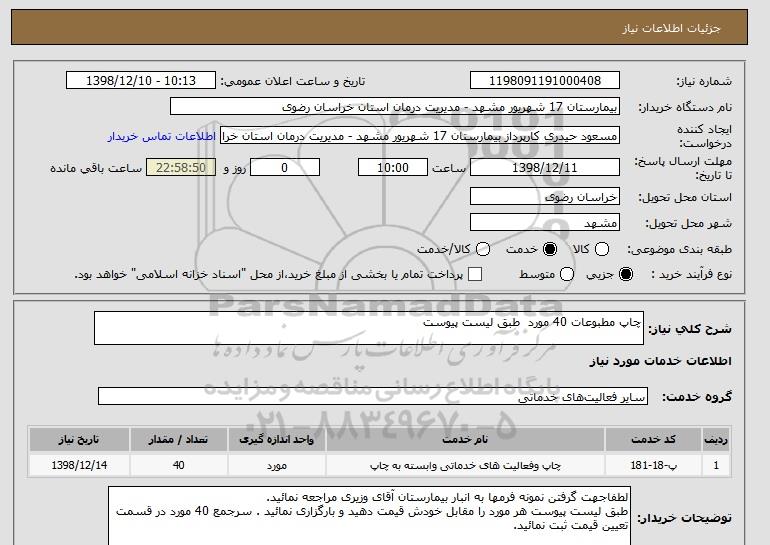Viewport: 770px width, 545px height.
Task: Click the کد خدمت column header
Action: point(653,439)
